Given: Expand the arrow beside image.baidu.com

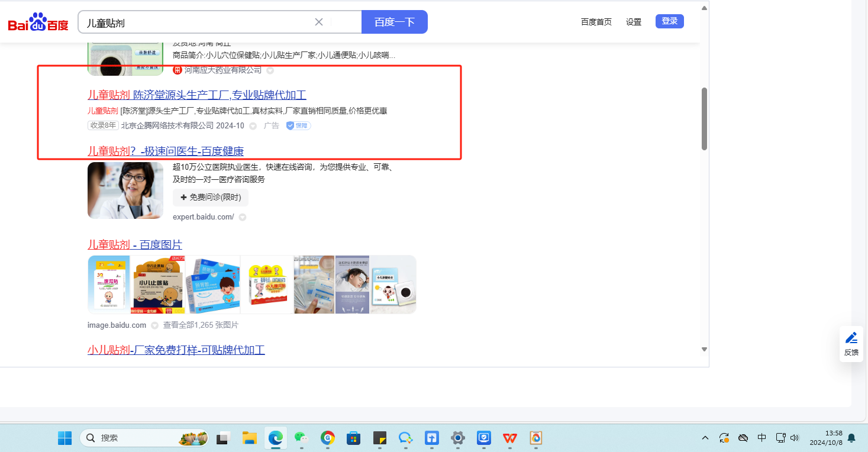Looking at the screenshot, I should pyautogui.click(x=154, y=325).
